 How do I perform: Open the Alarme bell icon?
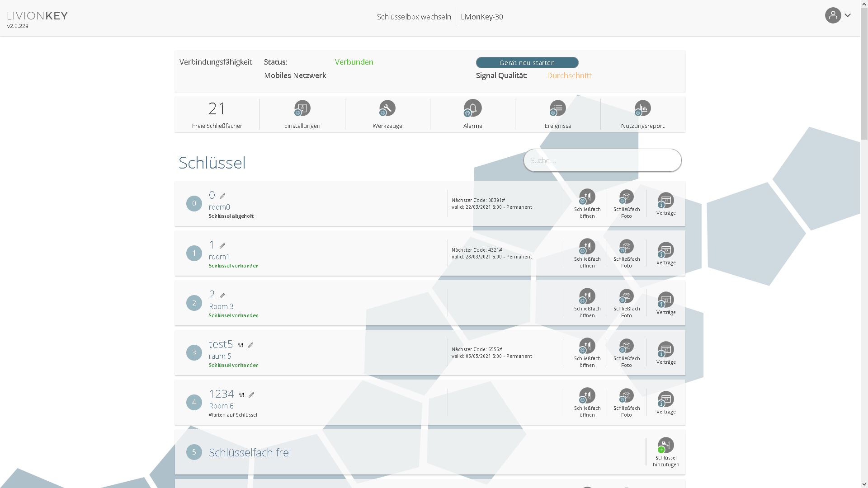pos(472,108)
